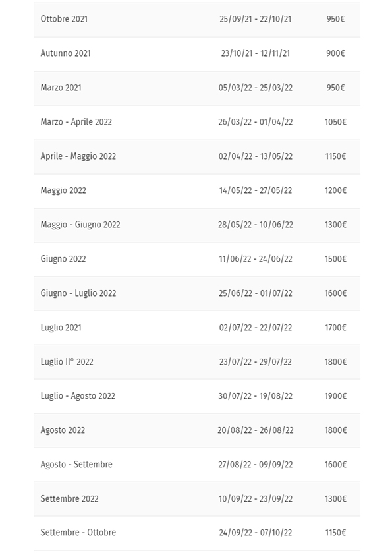Select the Ottobre 2021 row label
This screenshot has height=555, width=392.
(x=64, y=19)
